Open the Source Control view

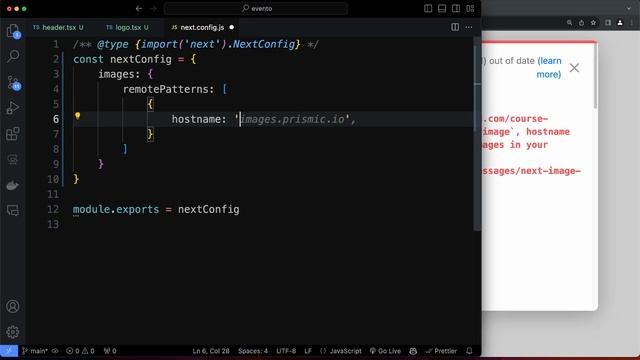[13, 82]
